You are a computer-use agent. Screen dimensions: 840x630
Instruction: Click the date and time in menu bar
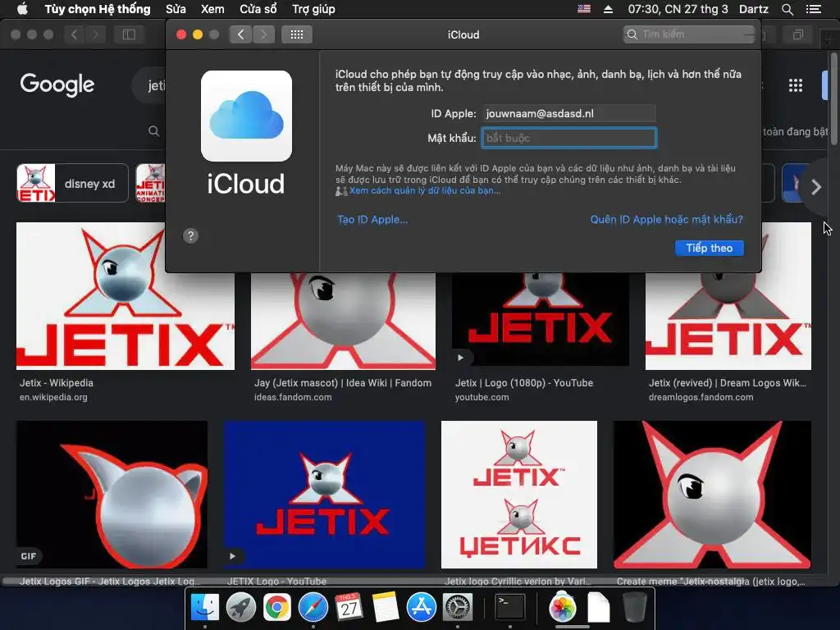click(x=678, y=9)
